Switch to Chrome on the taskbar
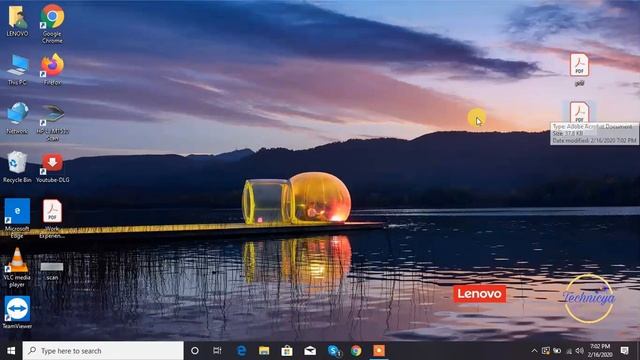Image resolution: width=640 pixels, height=360 pixels. 356,351
